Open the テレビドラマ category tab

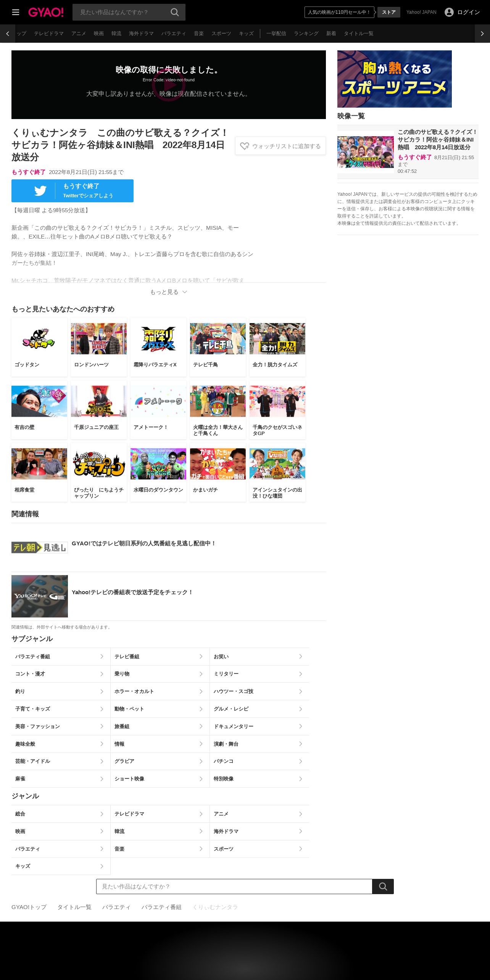pyautogui.click(x=49, y=34)
